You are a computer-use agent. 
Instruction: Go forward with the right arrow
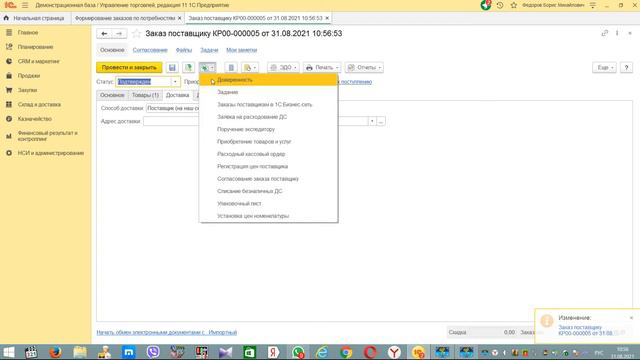tap(119, 33)
